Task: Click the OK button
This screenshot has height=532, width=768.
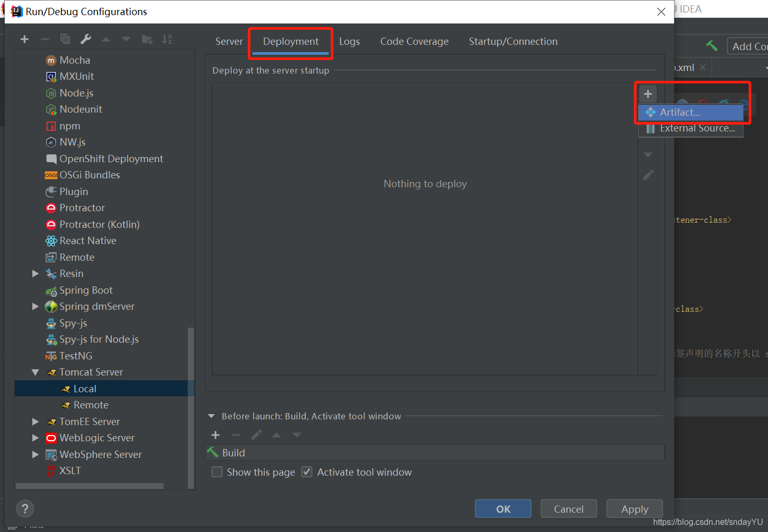Action: [503, 509]
